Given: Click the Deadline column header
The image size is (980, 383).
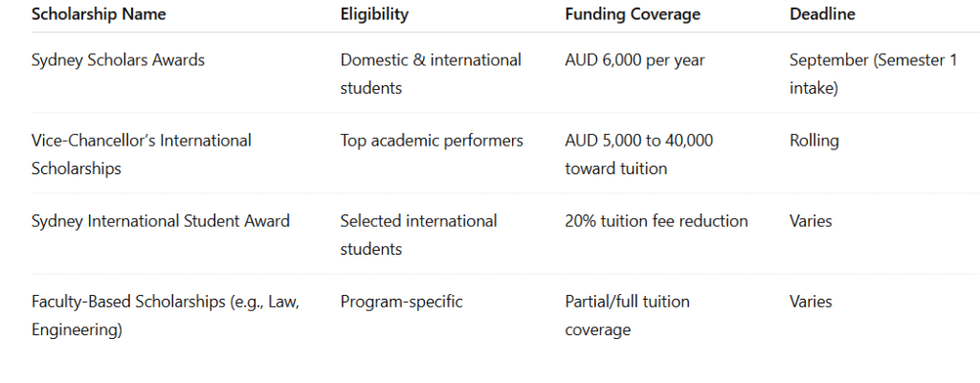Looking at the screenshot, I should (822, 14).
